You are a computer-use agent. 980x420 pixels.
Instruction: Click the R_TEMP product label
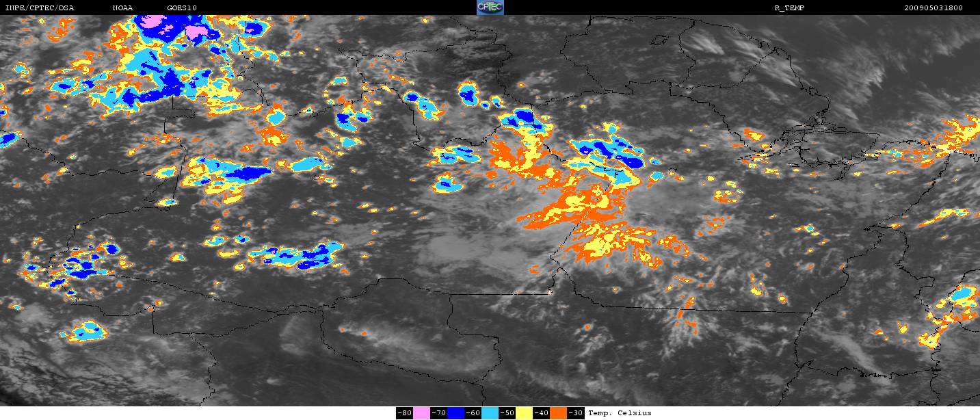point(791,8)
